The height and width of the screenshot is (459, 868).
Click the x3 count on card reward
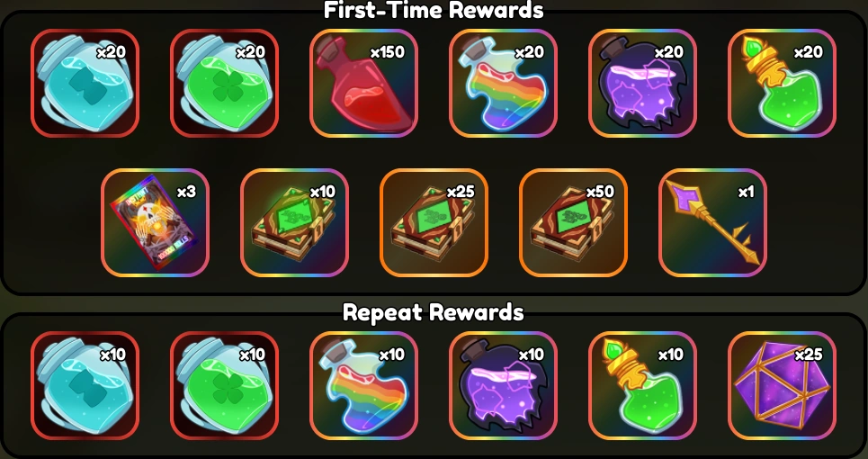tap(186, 192)
